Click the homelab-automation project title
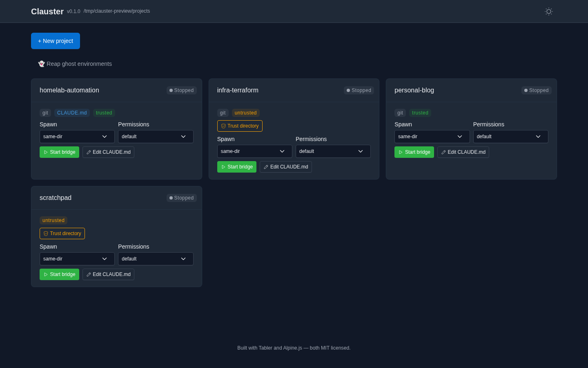 [69, 90]
